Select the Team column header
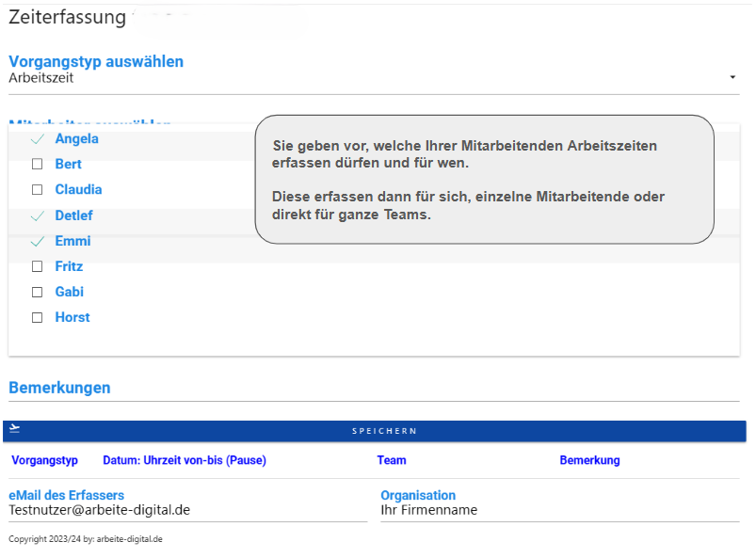 [392, 460]
